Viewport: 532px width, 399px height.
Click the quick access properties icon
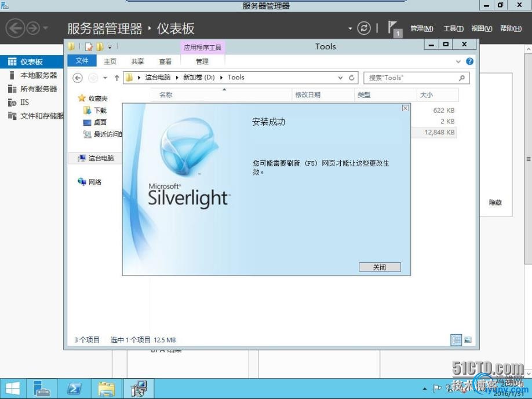click(x=89, y=47)
